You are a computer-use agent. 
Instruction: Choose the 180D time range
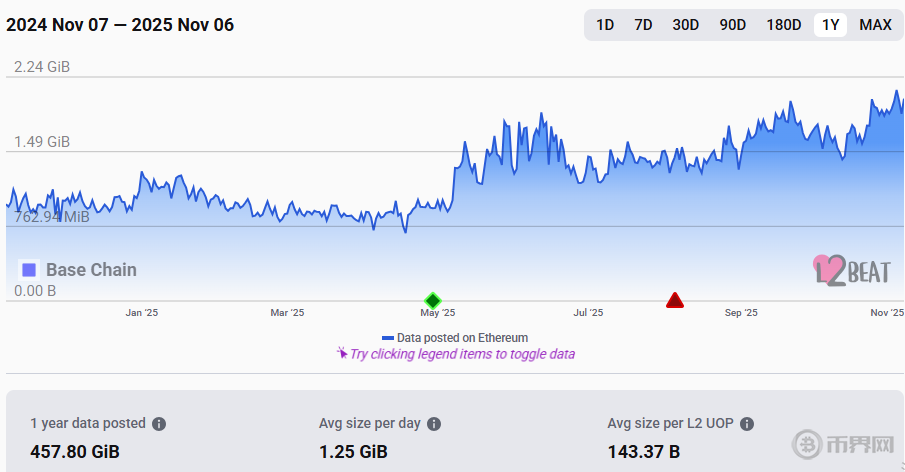[784, 25]
